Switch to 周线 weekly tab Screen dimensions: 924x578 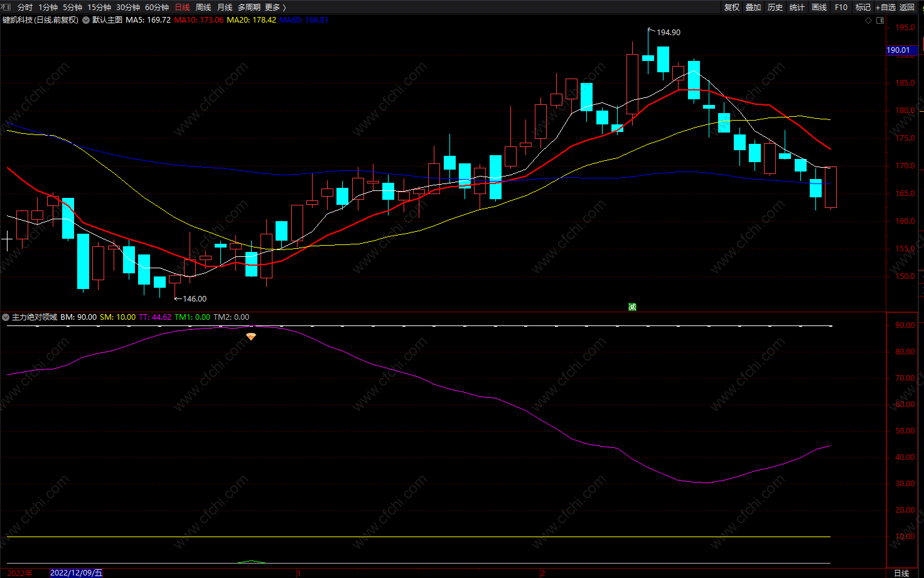tap(203, 8)
